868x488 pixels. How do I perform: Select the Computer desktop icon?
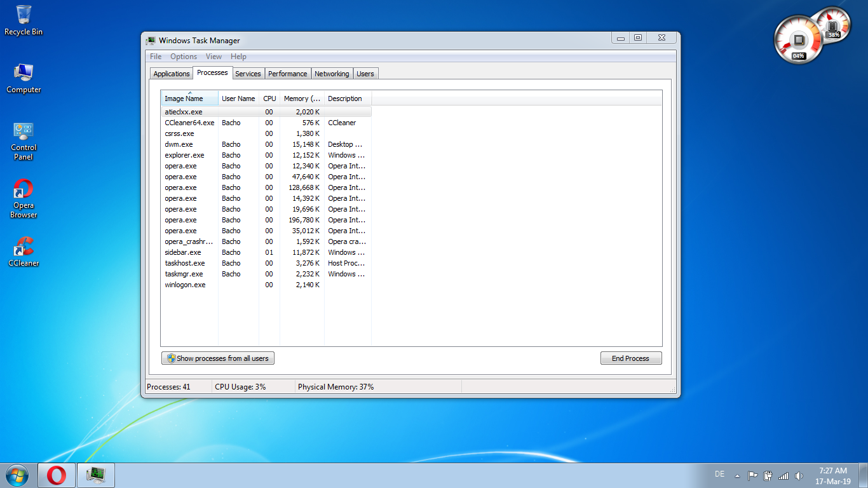(24, 78)
